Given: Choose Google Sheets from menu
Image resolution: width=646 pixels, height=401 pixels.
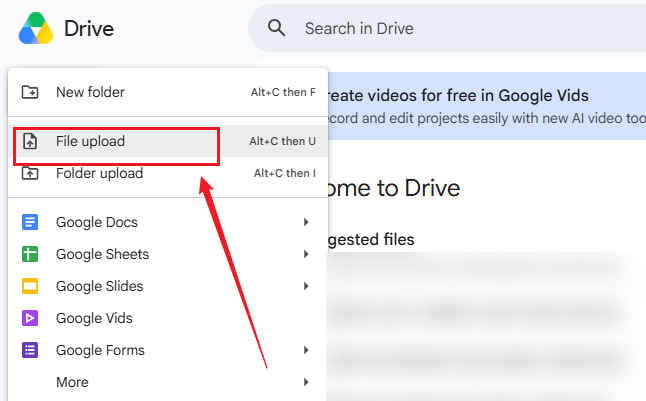Looking at the screenshot, I should (x=168, y=254).
